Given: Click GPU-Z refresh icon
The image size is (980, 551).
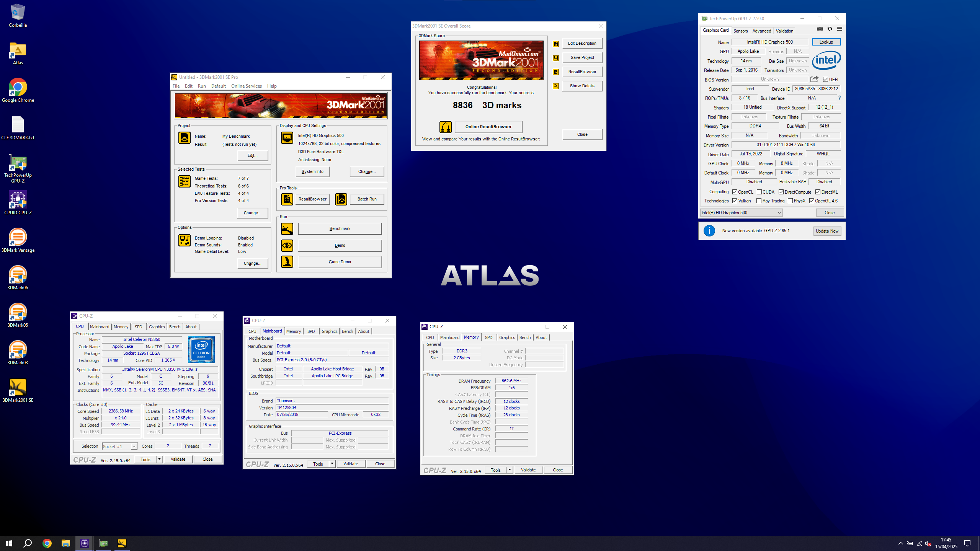Looking at the screenshot, I should point(830,29).
